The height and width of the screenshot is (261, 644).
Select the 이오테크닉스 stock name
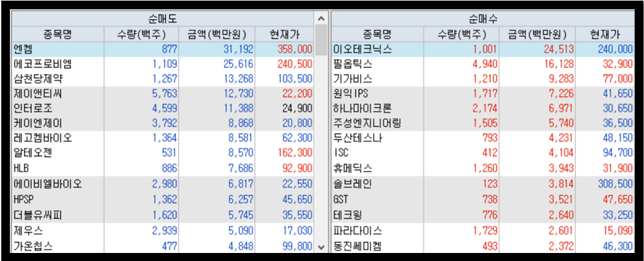click(x=363, y=49)
